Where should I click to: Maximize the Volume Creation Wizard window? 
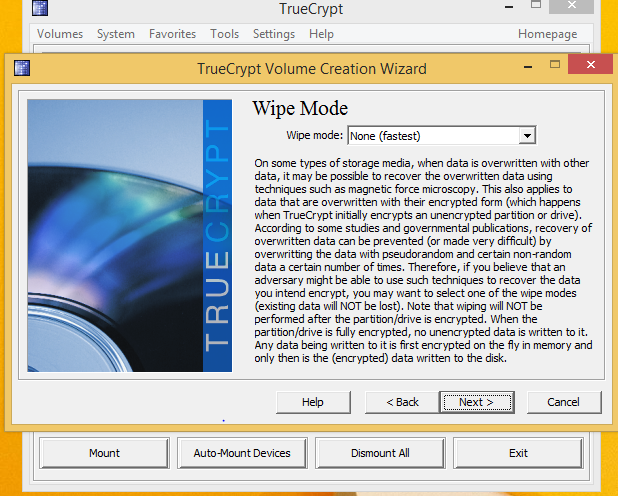[555, 64]
